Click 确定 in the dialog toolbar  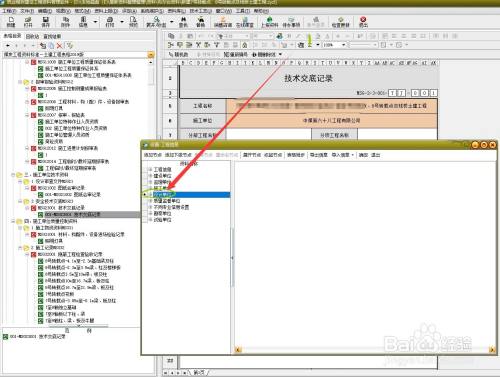pos(363,155)
